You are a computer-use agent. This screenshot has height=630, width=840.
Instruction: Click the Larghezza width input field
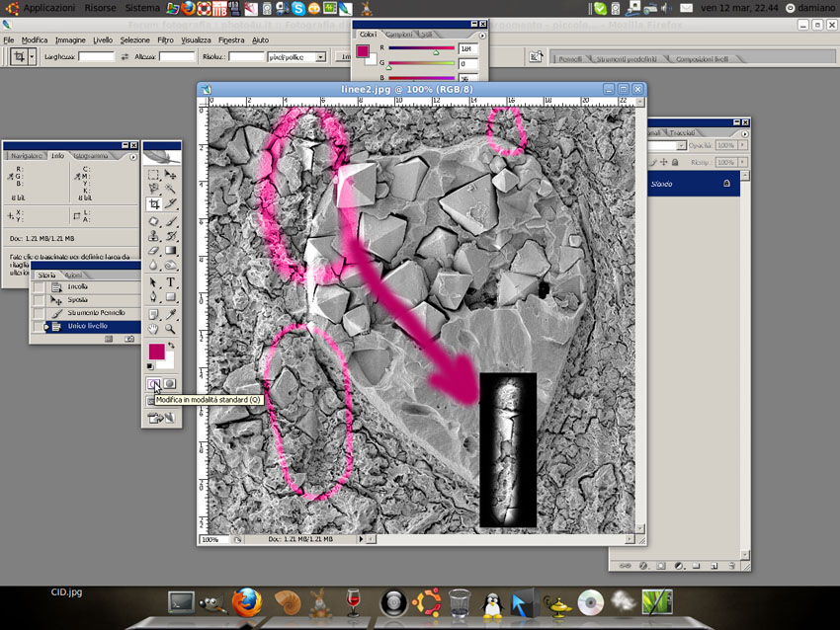click(97, 56)
